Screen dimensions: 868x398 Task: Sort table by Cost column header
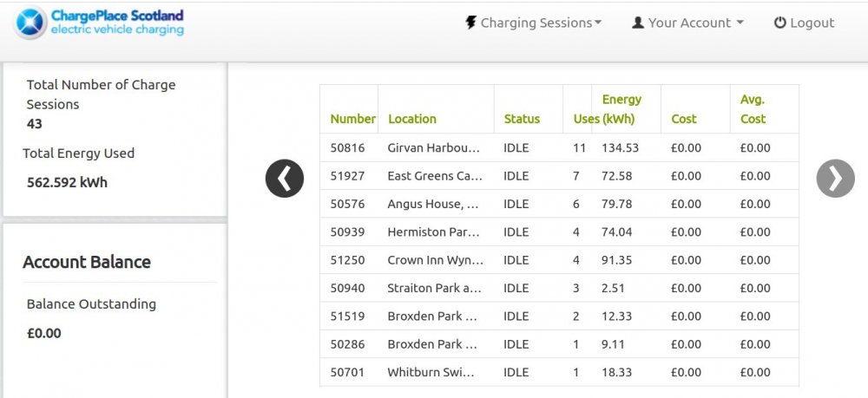(x=684, y=119)
